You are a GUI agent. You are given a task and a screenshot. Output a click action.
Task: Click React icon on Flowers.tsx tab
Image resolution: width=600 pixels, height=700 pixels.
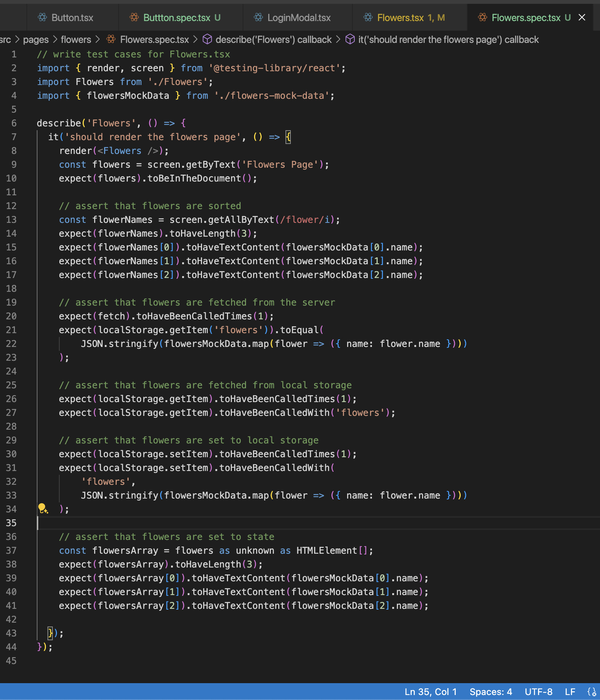pyautogui.click(x=368, y=17)
